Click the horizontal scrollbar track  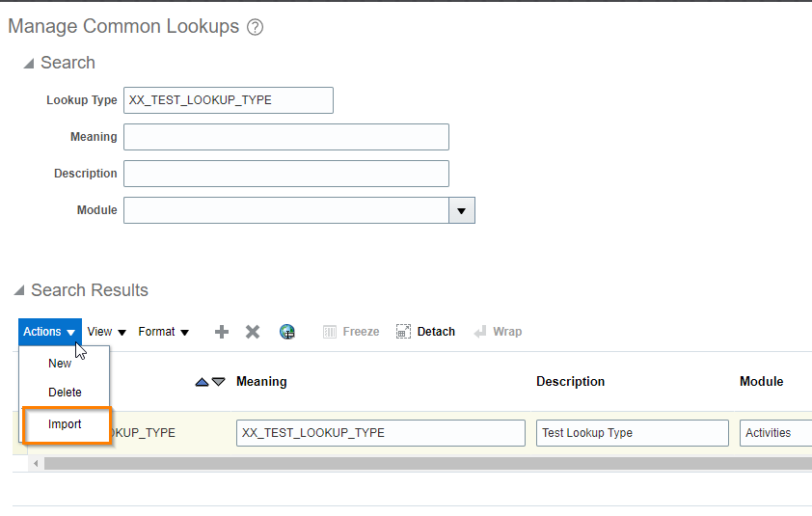click(x=428, y=464)
